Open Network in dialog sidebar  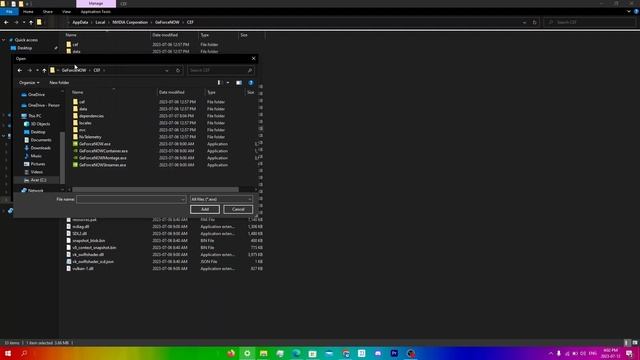pos(36,191)
